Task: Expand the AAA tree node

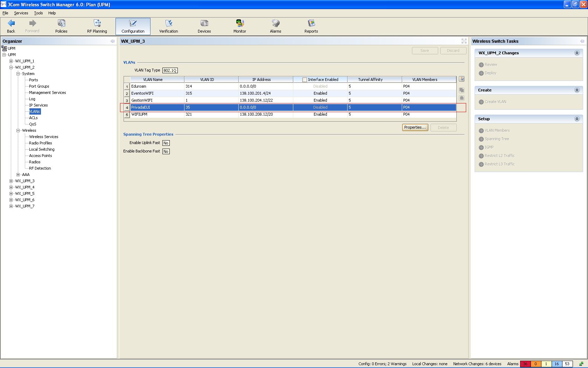Action: tap(18, 175)
